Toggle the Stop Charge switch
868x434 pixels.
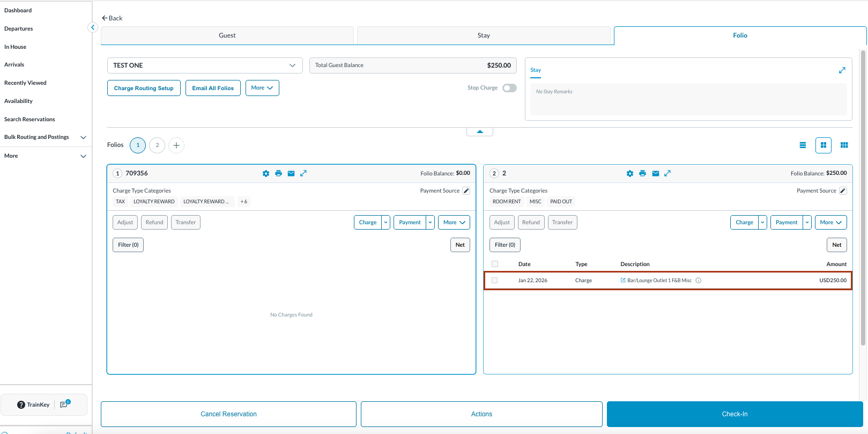coord(509,88)
